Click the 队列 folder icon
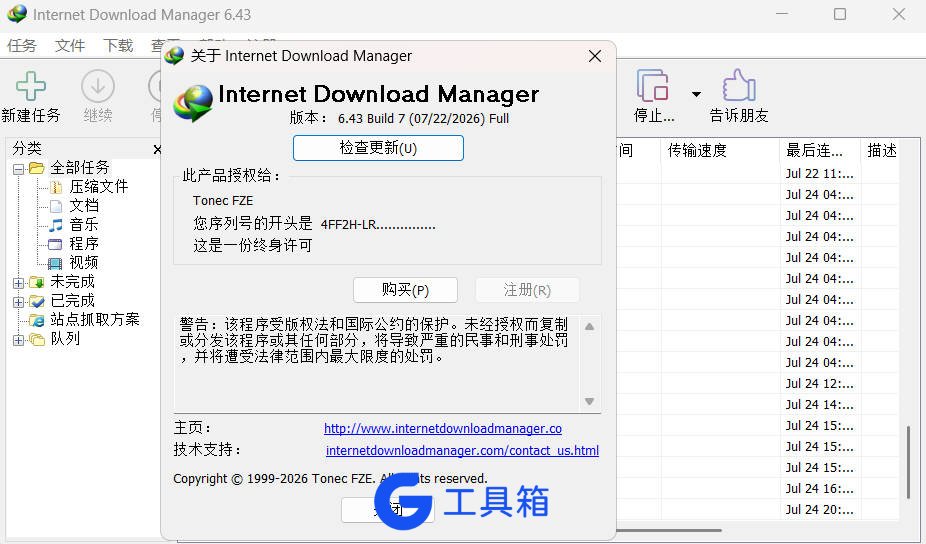Viewport: 926px width, 544px height. 37,340
